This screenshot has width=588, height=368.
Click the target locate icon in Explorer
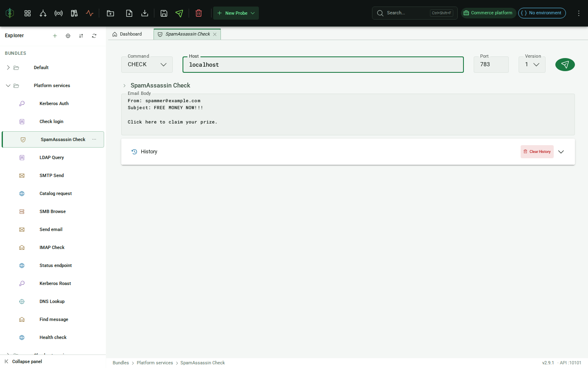68,36
